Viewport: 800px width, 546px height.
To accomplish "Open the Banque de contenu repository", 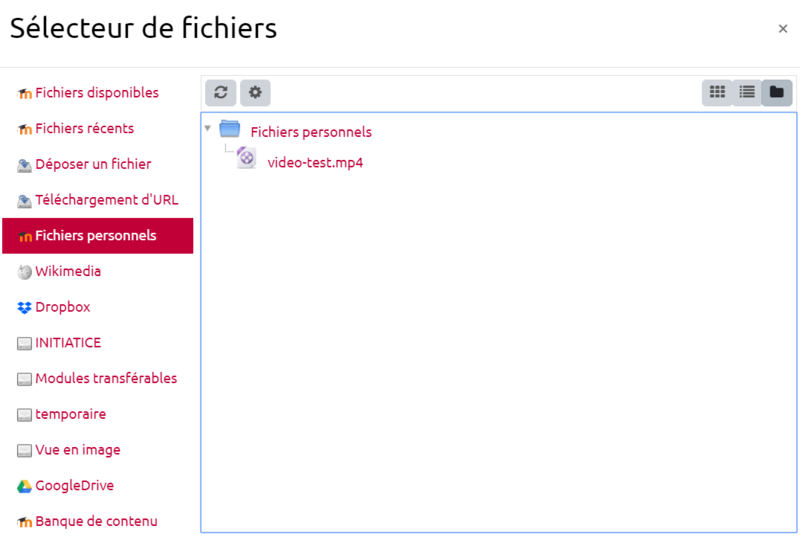I will 96,522.
